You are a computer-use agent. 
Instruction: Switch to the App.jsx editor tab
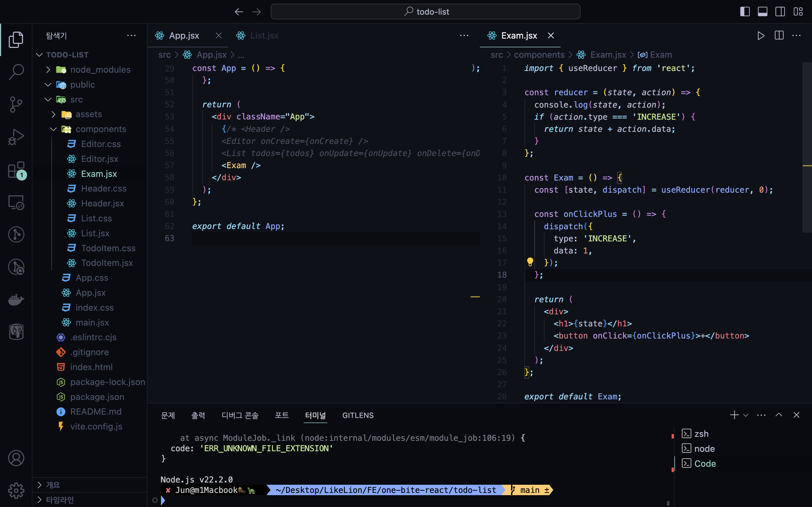click(x=184, y=35)
